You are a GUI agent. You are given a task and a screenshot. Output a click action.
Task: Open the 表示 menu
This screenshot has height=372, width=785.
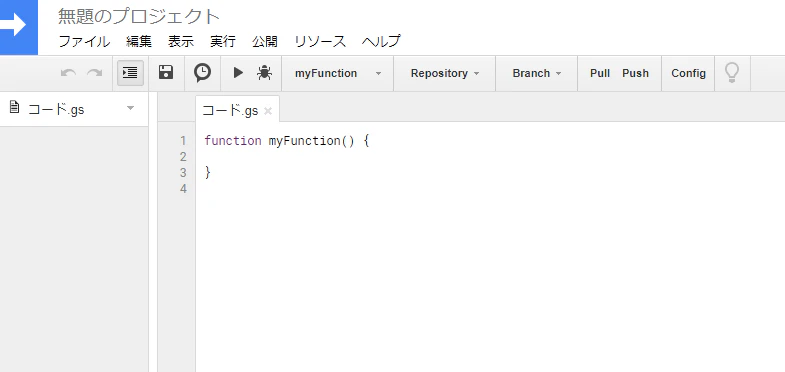(x=181, y=42)
